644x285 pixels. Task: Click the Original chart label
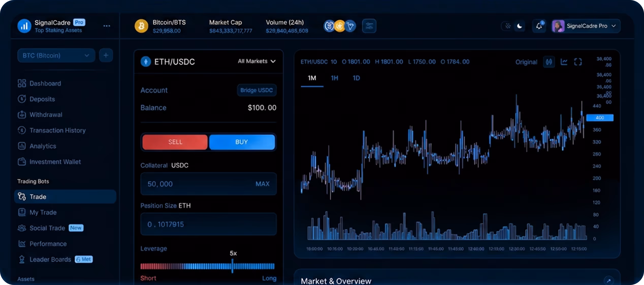point(526,62)
